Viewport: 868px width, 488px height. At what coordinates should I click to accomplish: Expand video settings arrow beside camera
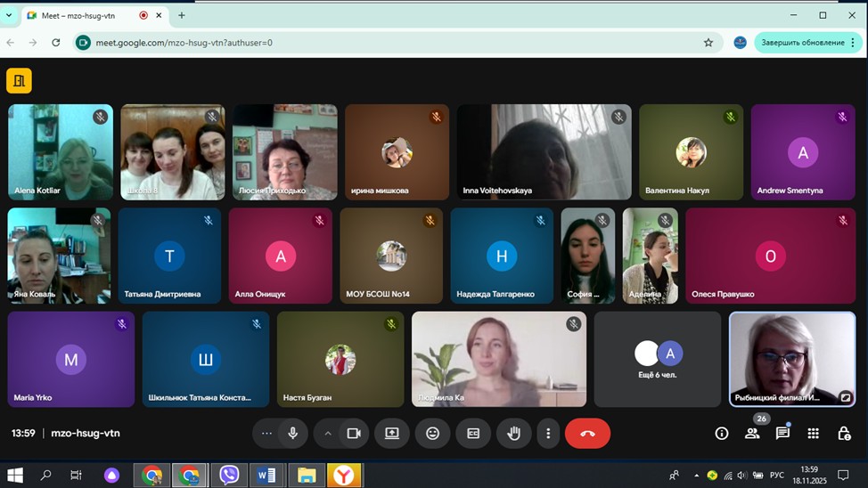tap(328, 434)
